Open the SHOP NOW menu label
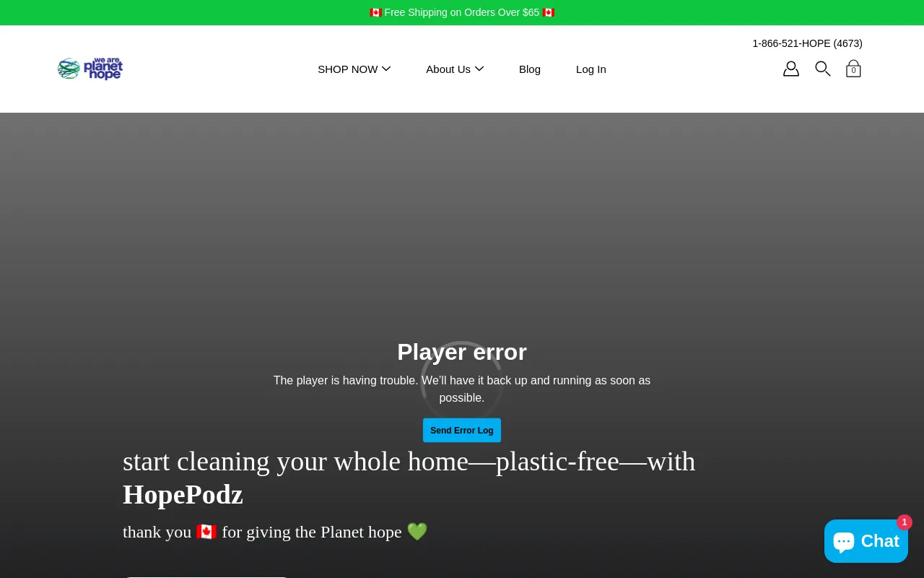The height and width of the screenshot is (578, 924). [348, 69]
